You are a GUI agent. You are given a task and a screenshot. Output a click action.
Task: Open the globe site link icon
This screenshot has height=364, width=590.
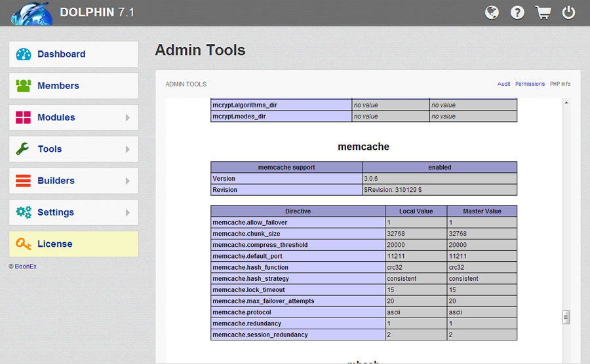click(492, 12)
